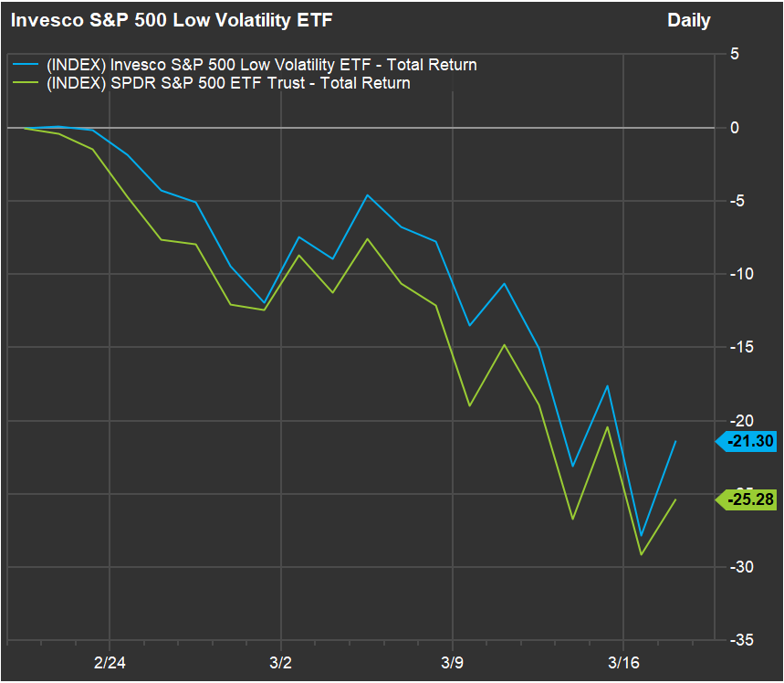Select the 3/9 date label
The width and height of the screenshot is (784, 683).
[452, 660]
